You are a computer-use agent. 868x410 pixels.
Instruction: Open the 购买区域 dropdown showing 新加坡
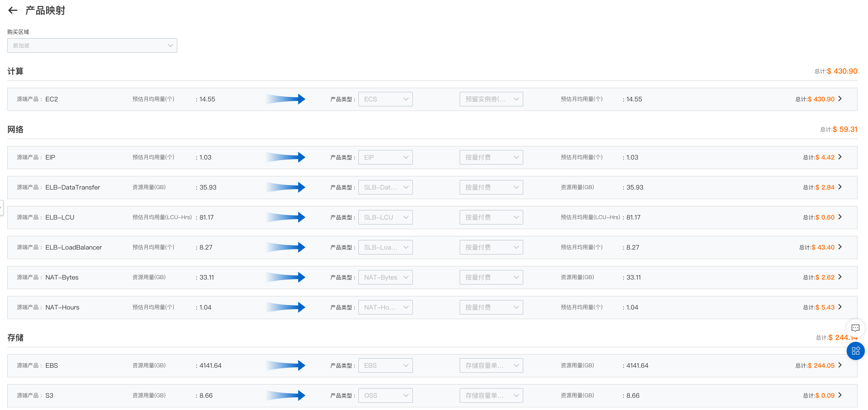point(92,45)
